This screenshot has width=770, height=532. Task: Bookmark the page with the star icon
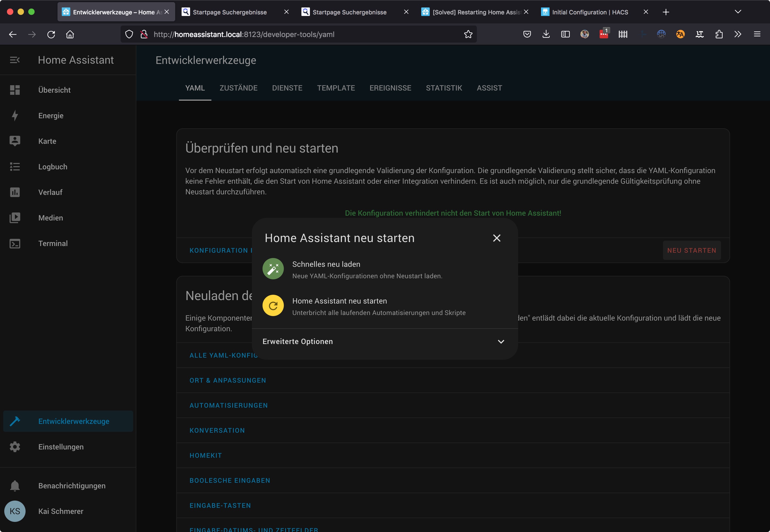(468, 34)
